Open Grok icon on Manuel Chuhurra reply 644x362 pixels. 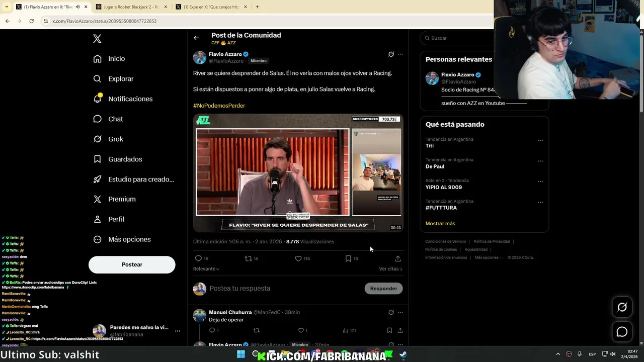(x=391, y=312)
